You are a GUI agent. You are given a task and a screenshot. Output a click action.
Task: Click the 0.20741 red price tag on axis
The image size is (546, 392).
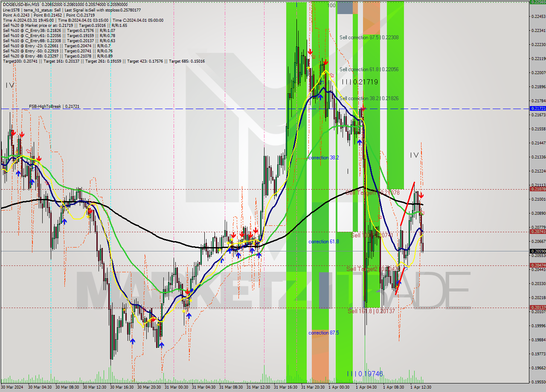click(537, 231)
